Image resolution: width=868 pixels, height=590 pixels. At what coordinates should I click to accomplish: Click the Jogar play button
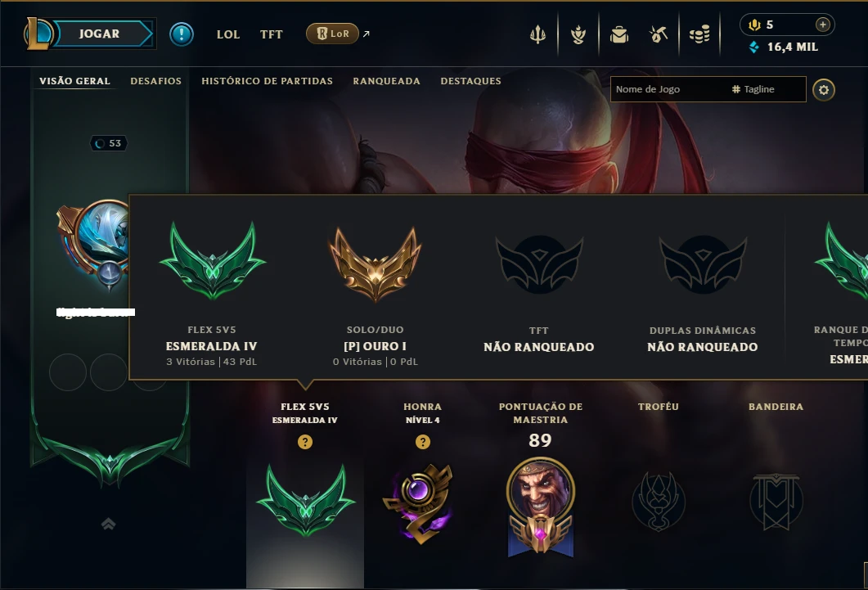pyautogui.click(x=100, y=34)
